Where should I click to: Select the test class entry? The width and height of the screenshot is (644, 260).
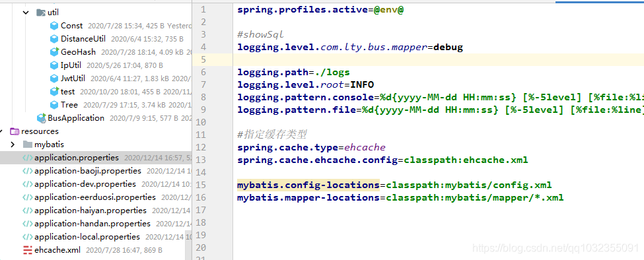(x=68, y=92)
